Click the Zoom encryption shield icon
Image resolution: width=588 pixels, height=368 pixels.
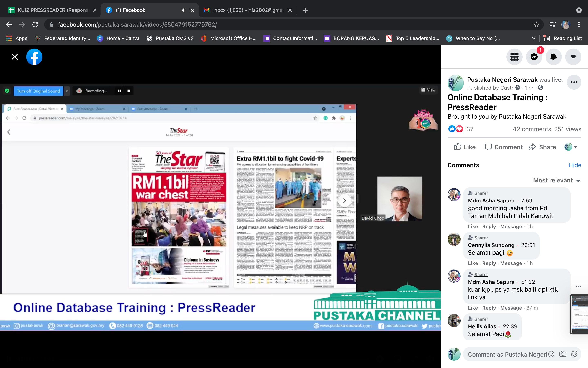[x=7, y=91]
